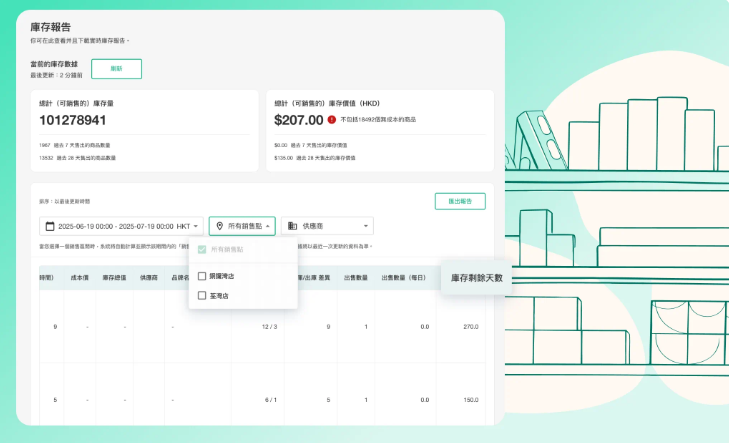Click the 270.0 remaining days cell

[471, 327]
